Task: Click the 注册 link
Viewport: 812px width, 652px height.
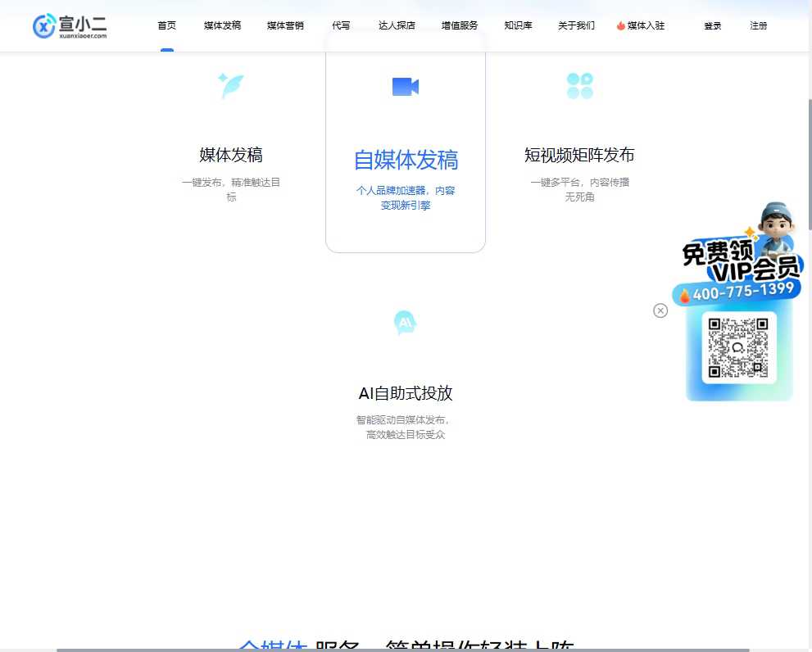Action: (x=758, y=25)
